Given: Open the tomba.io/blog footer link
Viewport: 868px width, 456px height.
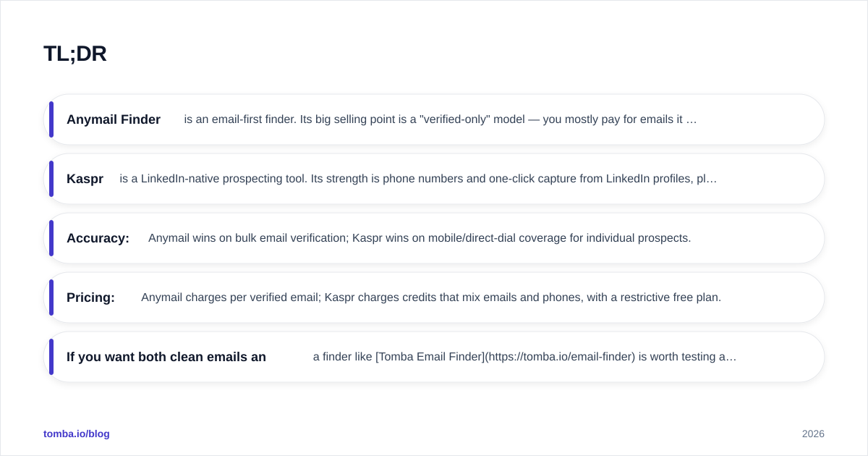Looking at the screenshot, I should click(x=77, y=434).
